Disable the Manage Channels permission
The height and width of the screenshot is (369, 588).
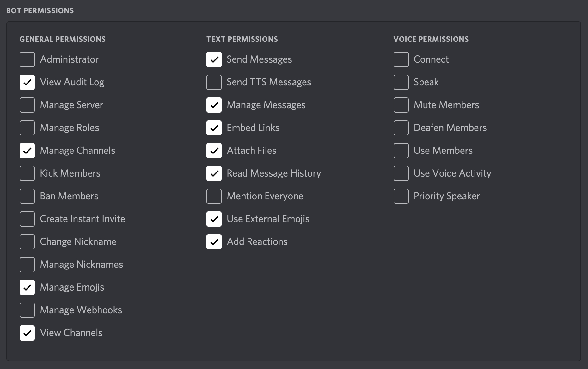click(x=27, y=151)
